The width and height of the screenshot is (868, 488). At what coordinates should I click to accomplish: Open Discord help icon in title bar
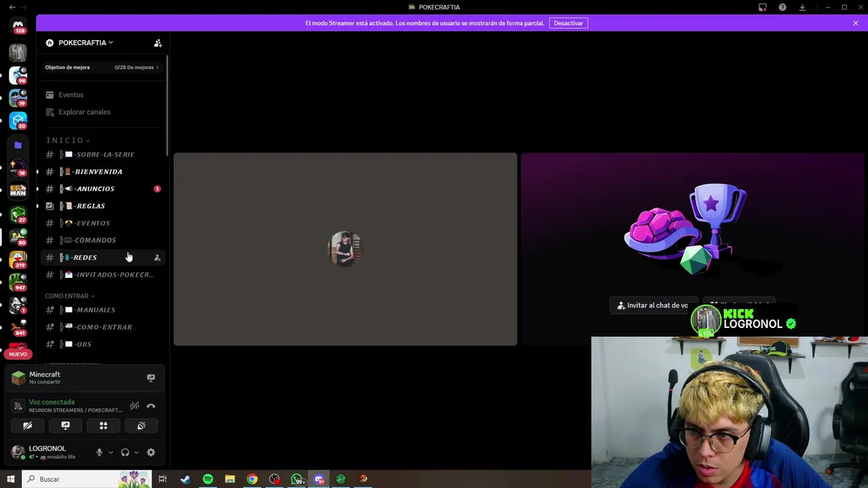tap(783, 7)
